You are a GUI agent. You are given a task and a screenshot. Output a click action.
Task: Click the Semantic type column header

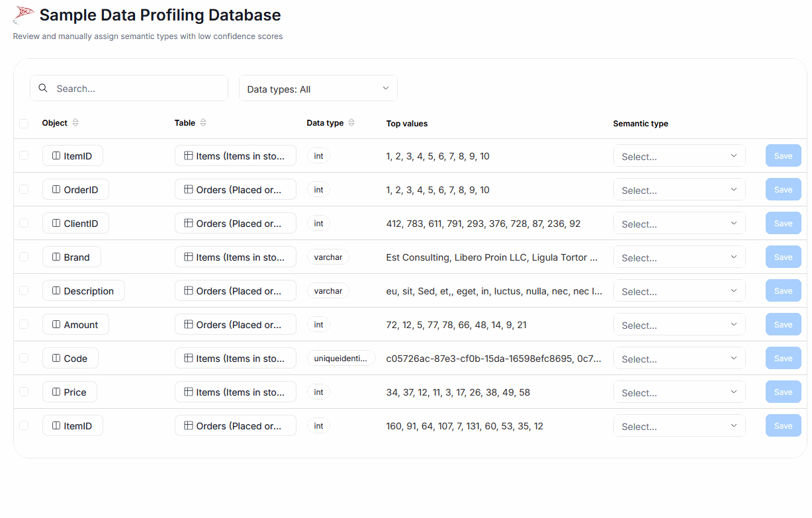tap(640, 124)
